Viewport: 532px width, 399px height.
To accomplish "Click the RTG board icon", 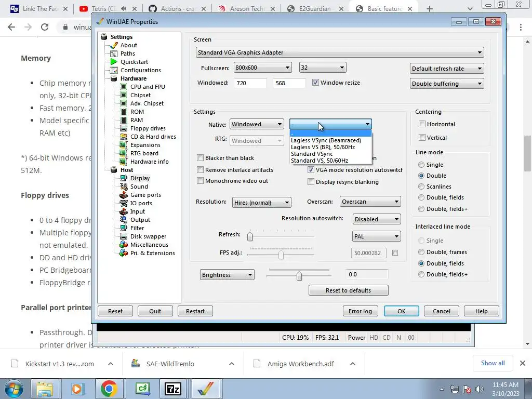I will 124,153.
